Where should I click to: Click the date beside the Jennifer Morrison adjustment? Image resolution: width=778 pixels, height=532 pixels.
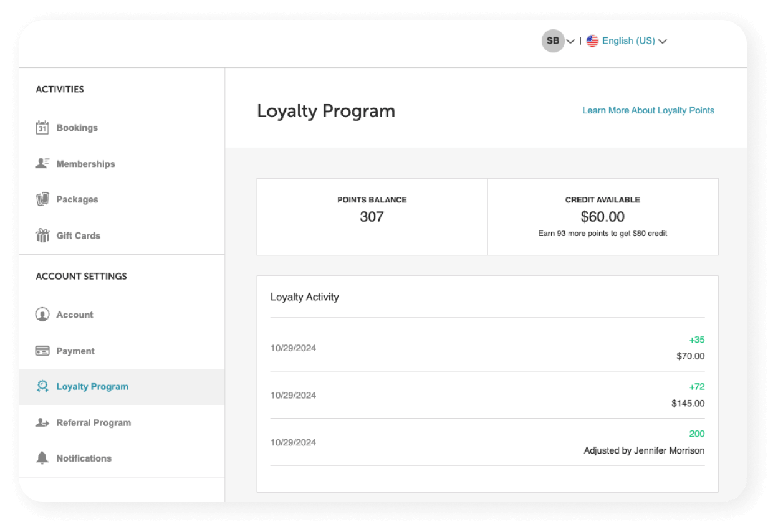click(293, 442)
